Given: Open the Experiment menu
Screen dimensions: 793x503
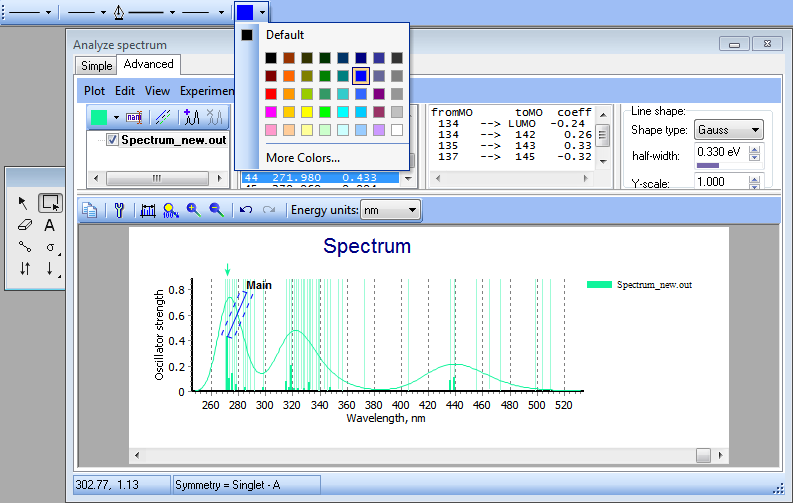Looking at the screenshot, I should [x=207, y=91].
